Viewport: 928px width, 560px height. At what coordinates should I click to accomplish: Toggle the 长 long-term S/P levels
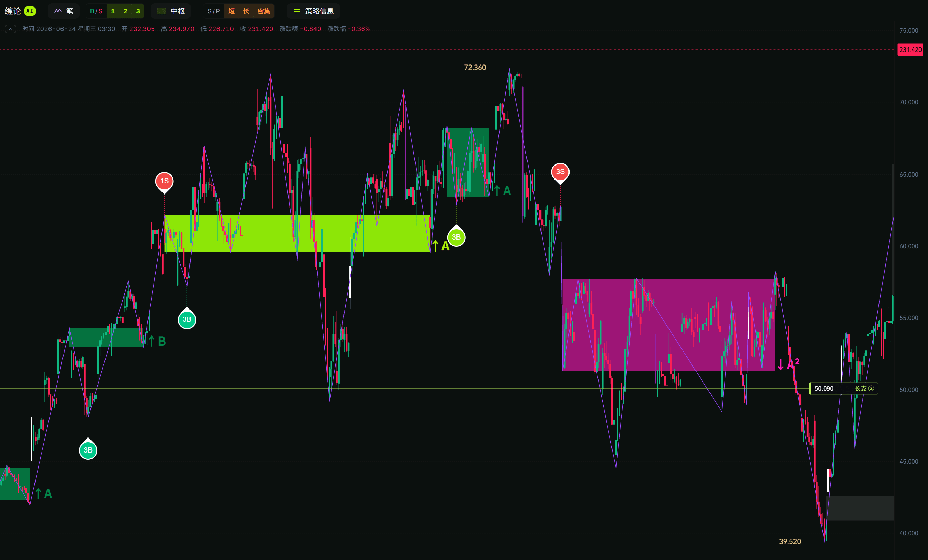pos(246,11)
